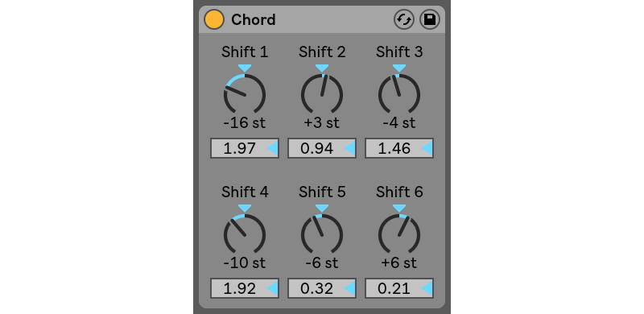Image resolution: width=644 pixels, height=314 pixels.
Task: Click the blue triangle above Shift 3 knob
Action: point(399,68)
